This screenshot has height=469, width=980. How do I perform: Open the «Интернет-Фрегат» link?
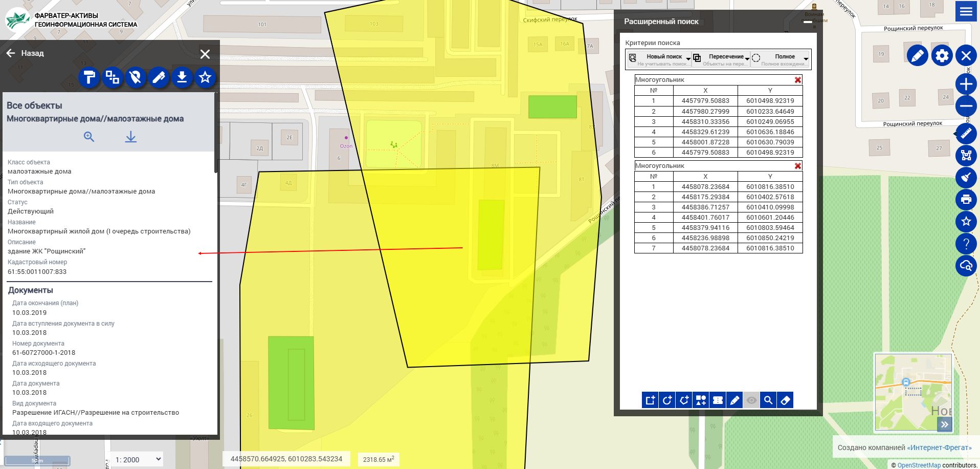point(939,447)
